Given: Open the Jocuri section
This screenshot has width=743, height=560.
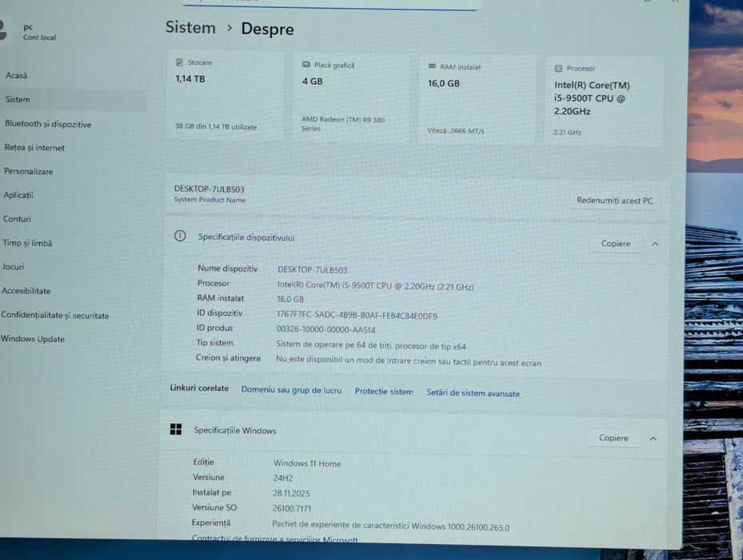Looking at the screenshot, I should pos(13,267).
